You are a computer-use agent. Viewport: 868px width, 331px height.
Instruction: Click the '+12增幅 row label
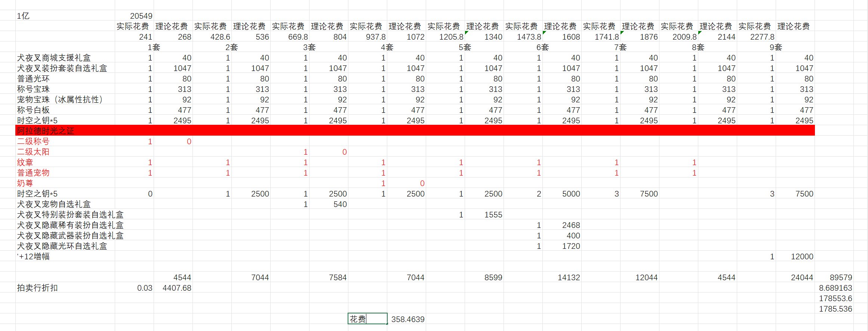coord(65,257)
